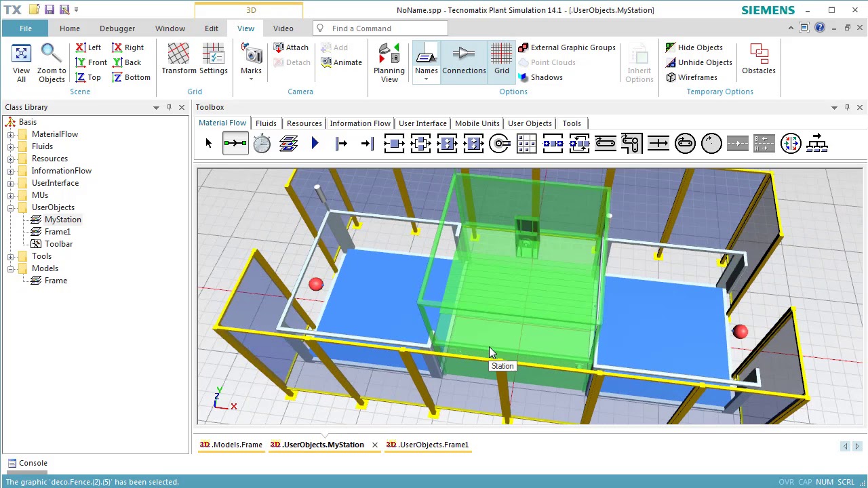Set view to Left

(x=88, y=47)
